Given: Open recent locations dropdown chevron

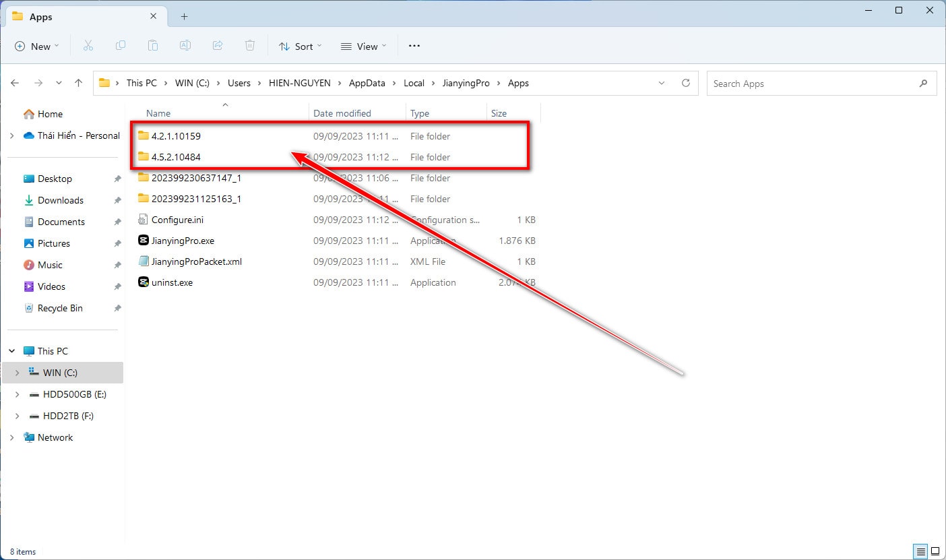Looking at the screenshot, I should (x=59, y=83).
